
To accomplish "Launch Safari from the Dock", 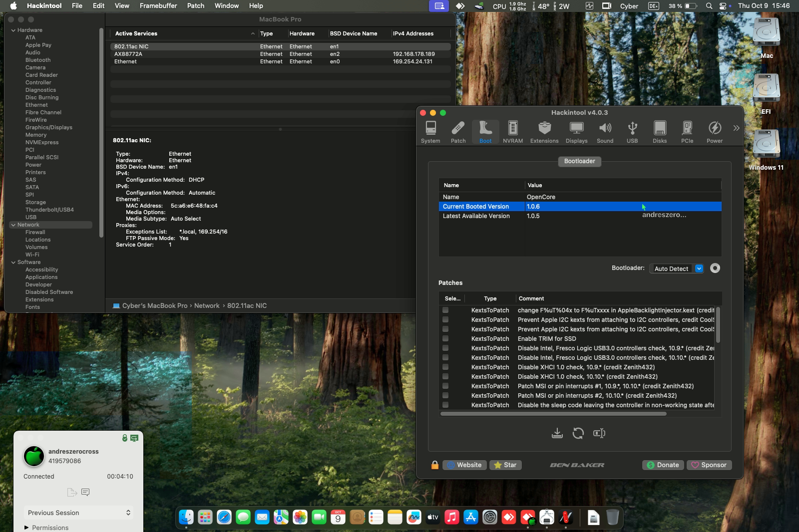I will pos(224,518).
